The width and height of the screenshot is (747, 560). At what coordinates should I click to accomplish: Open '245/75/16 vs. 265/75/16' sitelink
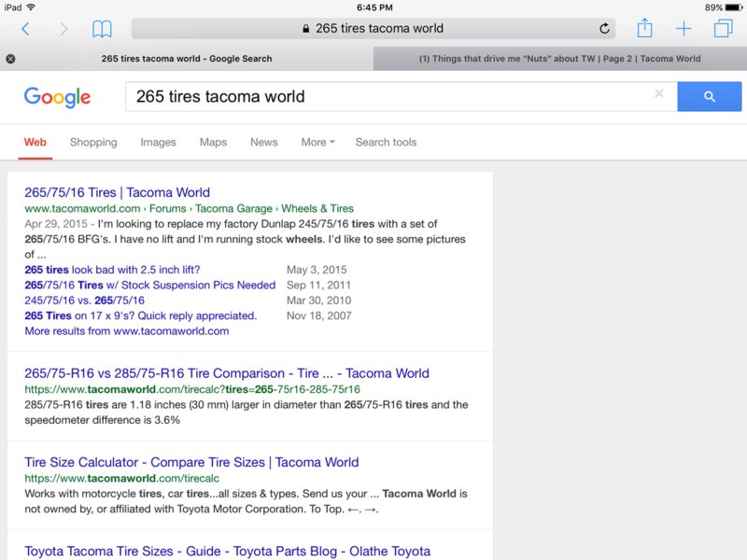(x=84, y=301)
